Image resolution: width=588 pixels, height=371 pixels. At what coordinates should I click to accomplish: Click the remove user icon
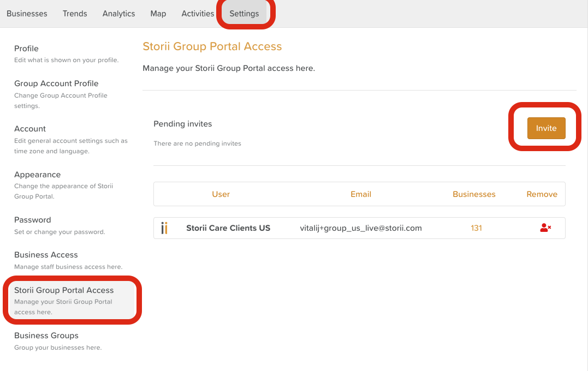click(x=545, y=228)
